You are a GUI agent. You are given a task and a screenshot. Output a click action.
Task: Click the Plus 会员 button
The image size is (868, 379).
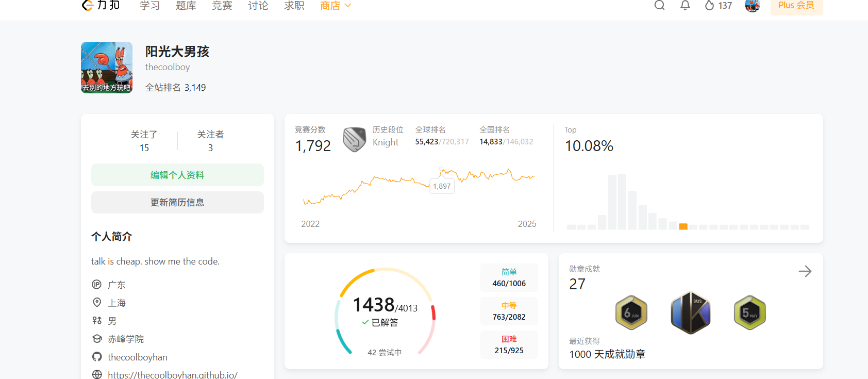point(796,5)
